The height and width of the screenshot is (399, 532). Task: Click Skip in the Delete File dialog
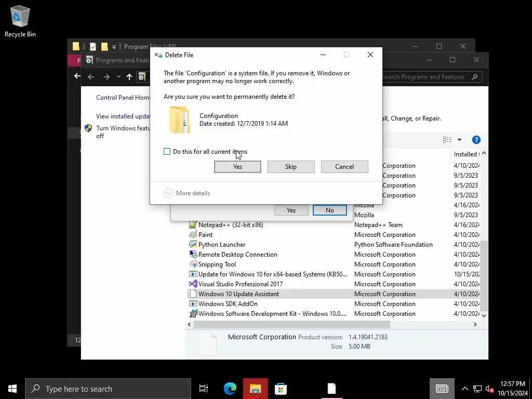point(291,167)
